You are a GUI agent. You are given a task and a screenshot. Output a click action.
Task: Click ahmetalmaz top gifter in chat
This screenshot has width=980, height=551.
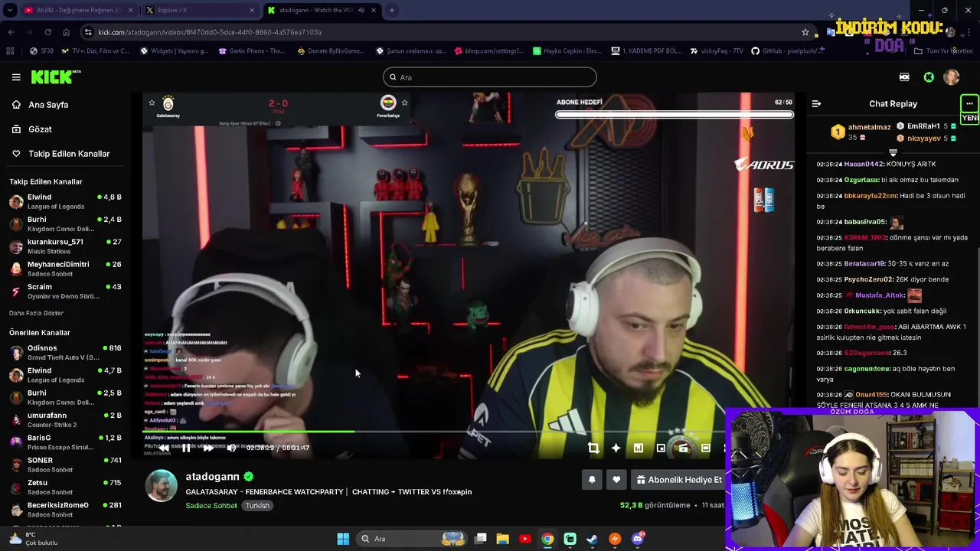point(869,127)
